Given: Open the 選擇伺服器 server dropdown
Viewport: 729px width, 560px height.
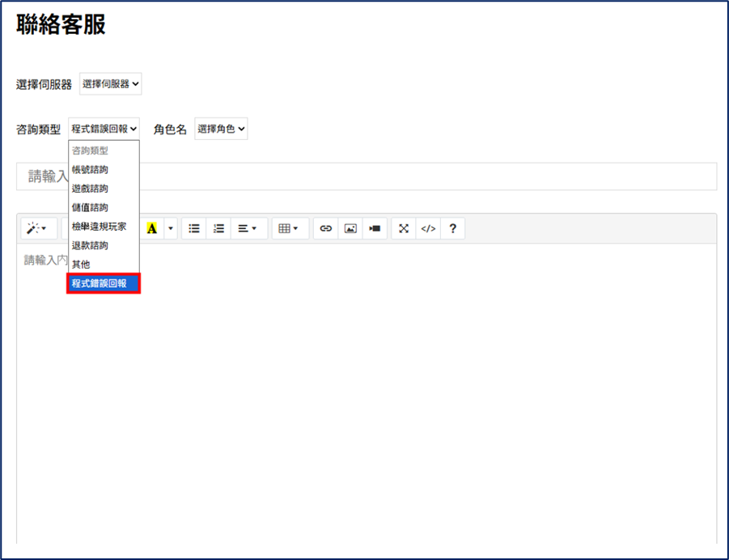Looking at the screenshot, I should (111, 83).
